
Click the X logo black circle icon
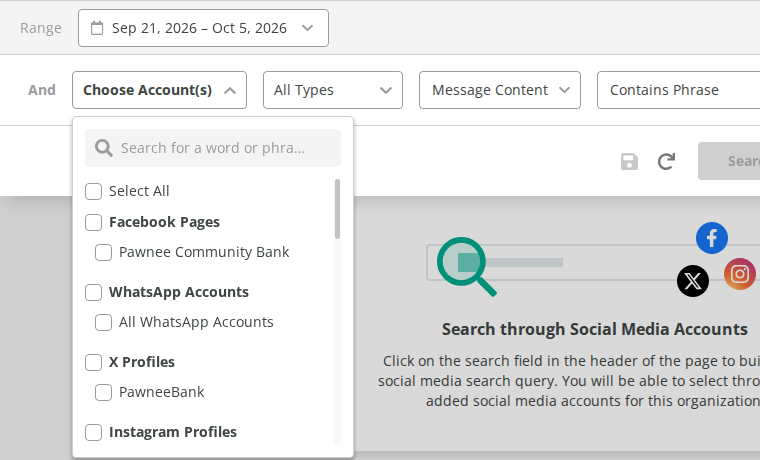pyautogui.click(x=693, y=281)
